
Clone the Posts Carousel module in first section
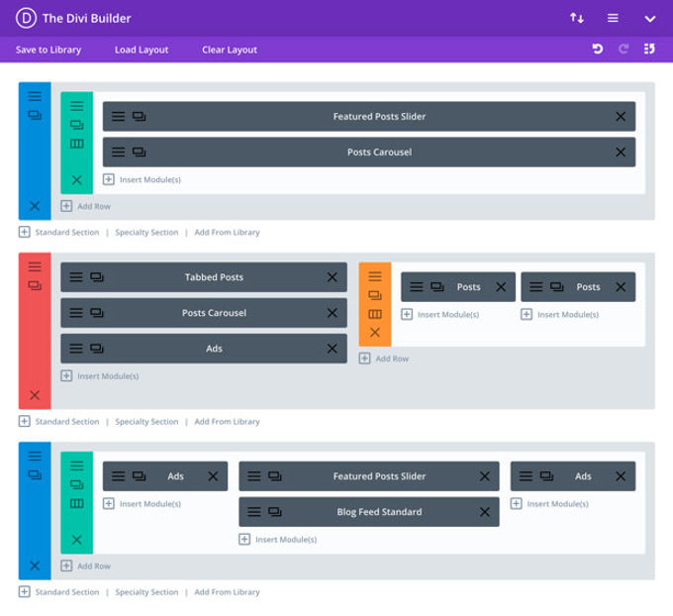(x=139, y=153)
